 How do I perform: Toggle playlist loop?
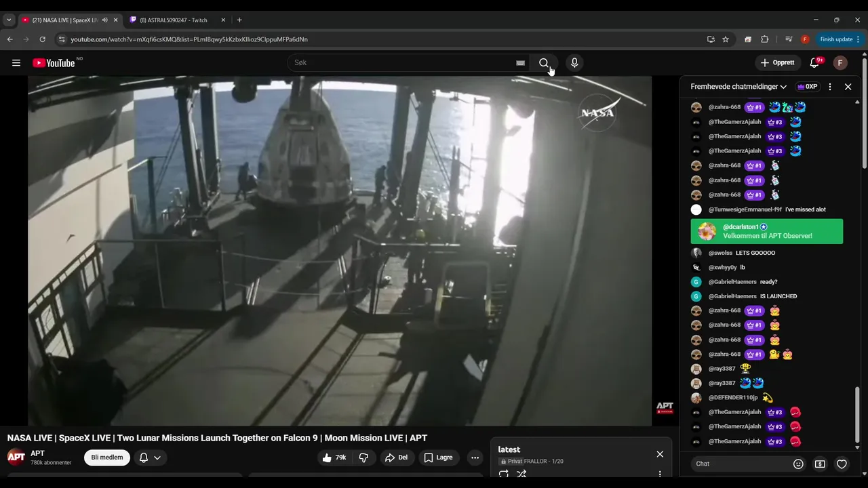tap(504, 474)
